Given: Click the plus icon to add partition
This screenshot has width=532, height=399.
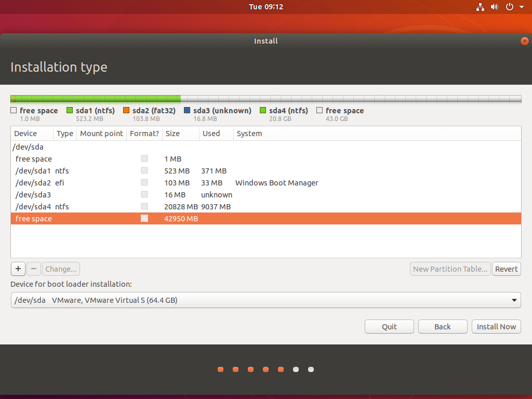Looking at the screenshot, I should 18,269.
